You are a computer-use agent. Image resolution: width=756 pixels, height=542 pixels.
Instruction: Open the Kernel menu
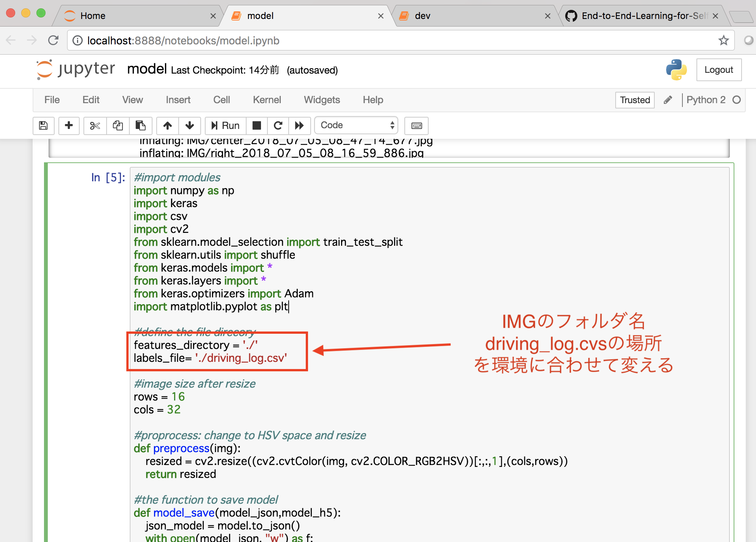click(x=267, y=100)
